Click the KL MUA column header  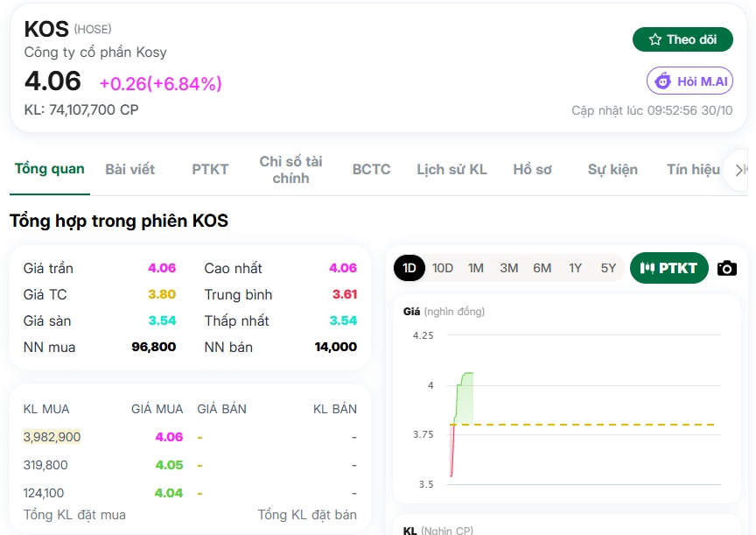(46, 409)
